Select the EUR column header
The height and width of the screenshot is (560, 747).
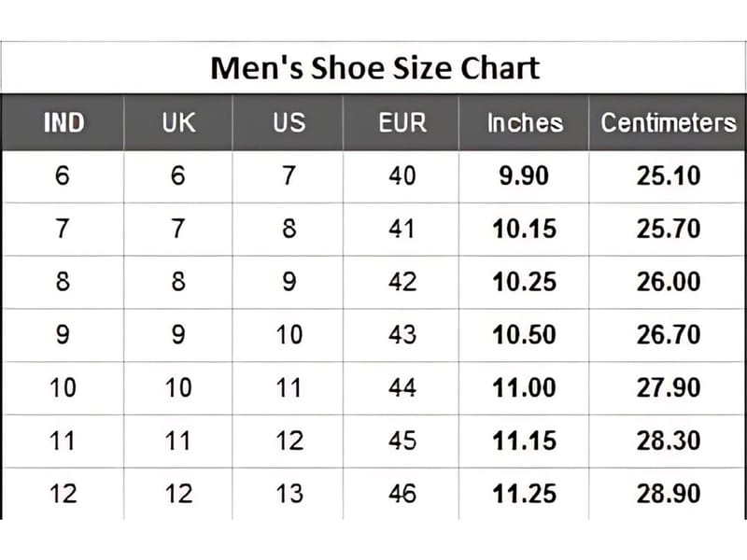click(402, 122)
